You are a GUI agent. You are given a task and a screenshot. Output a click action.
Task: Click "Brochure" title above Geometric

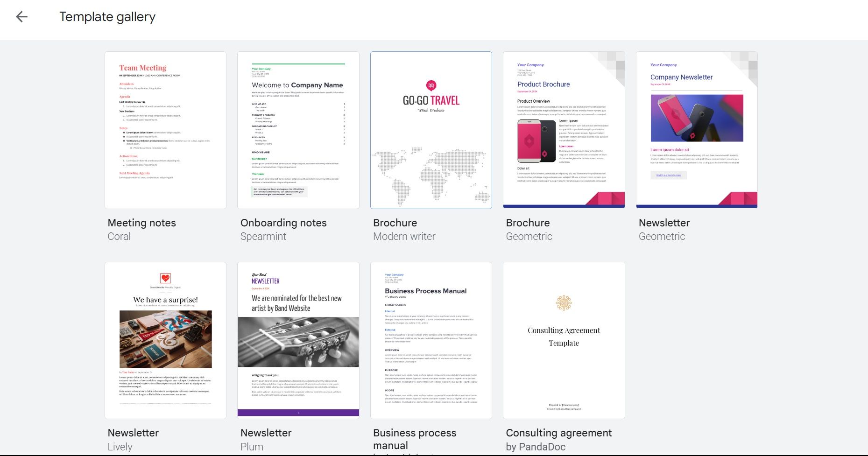528,223
